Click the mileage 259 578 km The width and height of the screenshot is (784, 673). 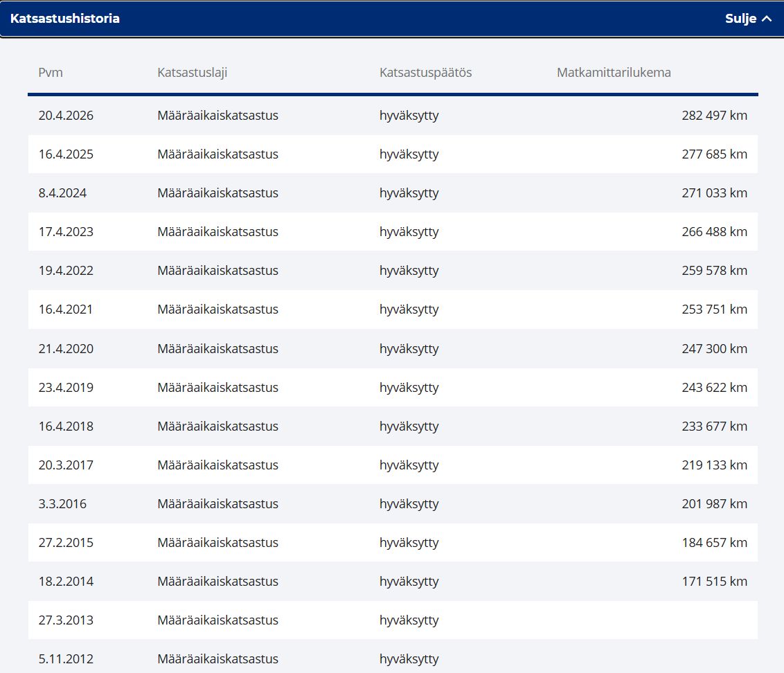point(715,271)
